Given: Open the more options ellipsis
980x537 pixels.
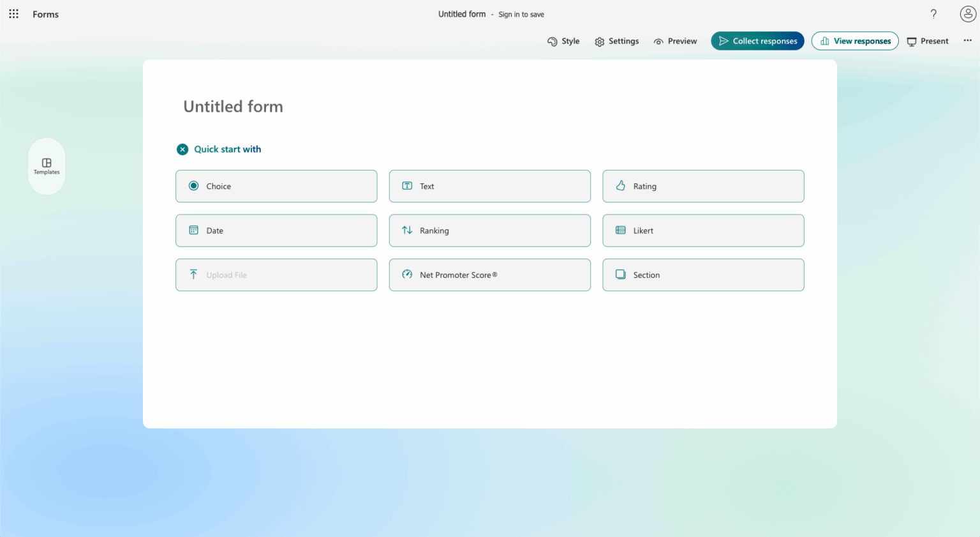Looking at the screenshot, I should [x=967, y=40].
